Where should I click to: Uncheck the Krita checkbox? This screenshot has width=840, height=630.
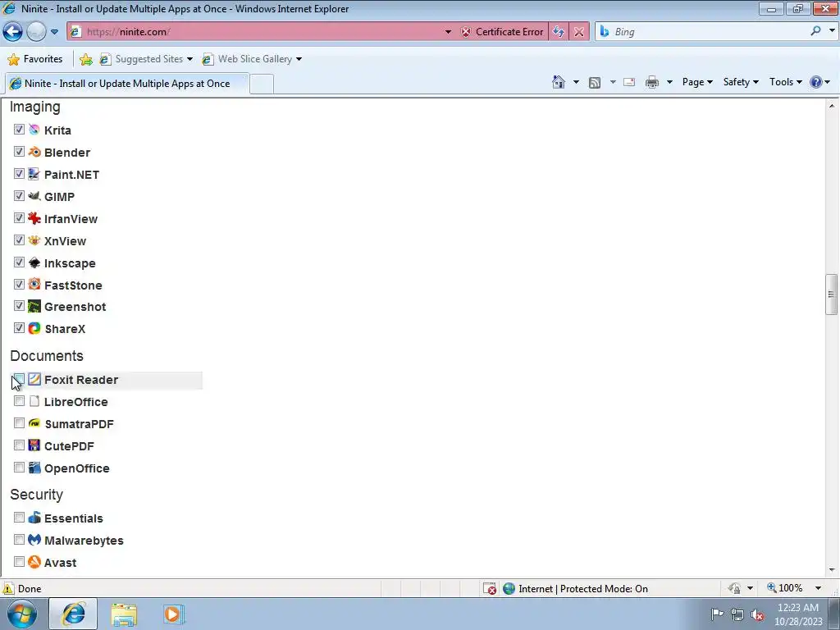(x=20, y=129)
